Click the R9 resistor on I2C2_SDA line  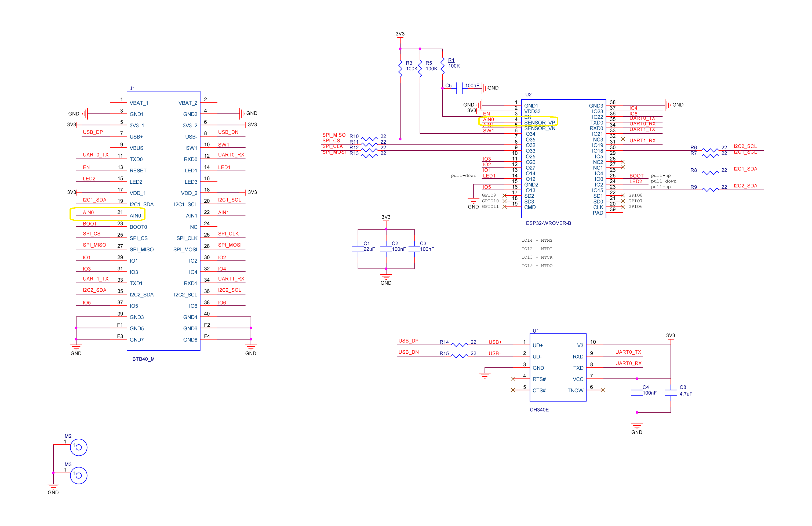point(710,190)
